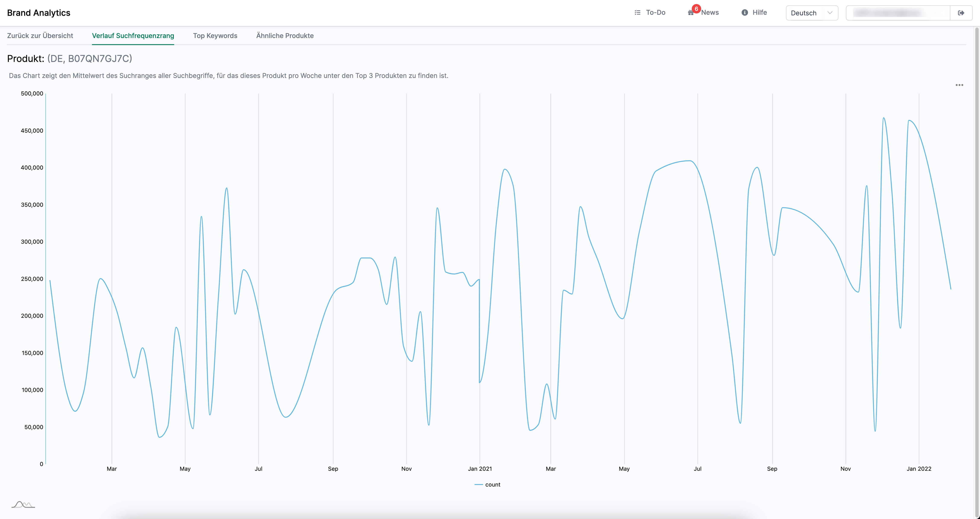The height and width of the screenshot is (519, 980).
Task: Go back via Zurück zur Übersicht
Action: [40, 36]
